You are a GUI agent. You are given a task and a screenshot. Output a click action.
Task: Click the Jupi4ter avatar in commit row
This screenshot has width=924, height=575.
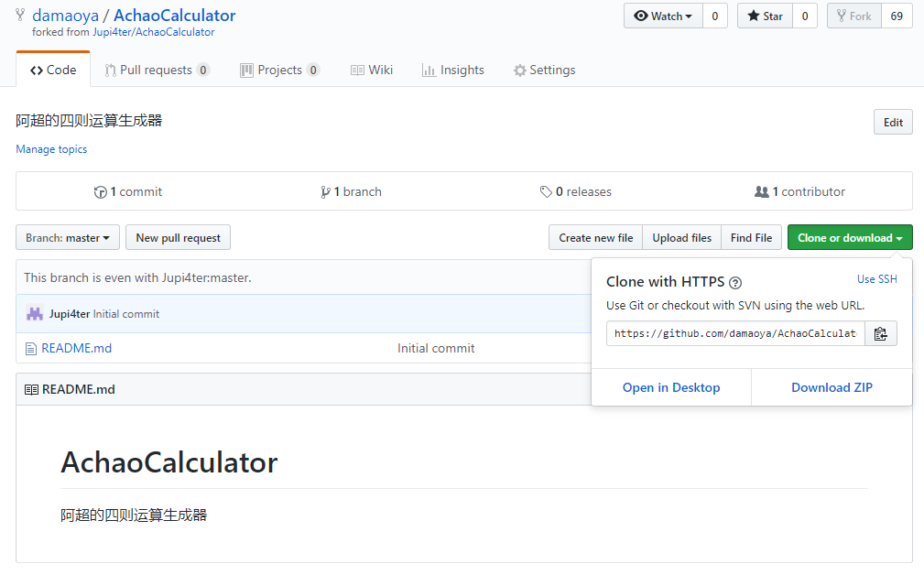click(x=35, y=313)
